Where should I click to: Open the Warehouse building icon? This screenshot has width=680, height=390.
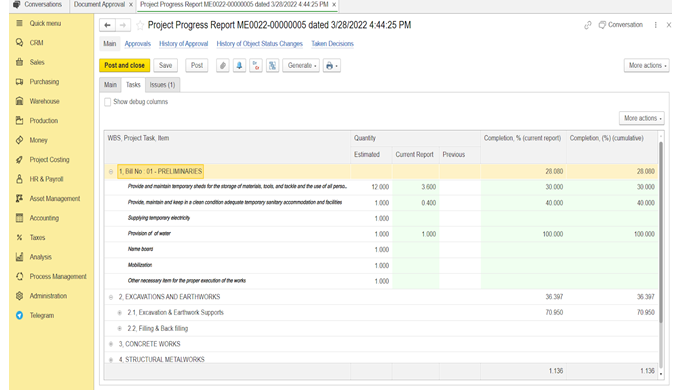pos(20,101)
